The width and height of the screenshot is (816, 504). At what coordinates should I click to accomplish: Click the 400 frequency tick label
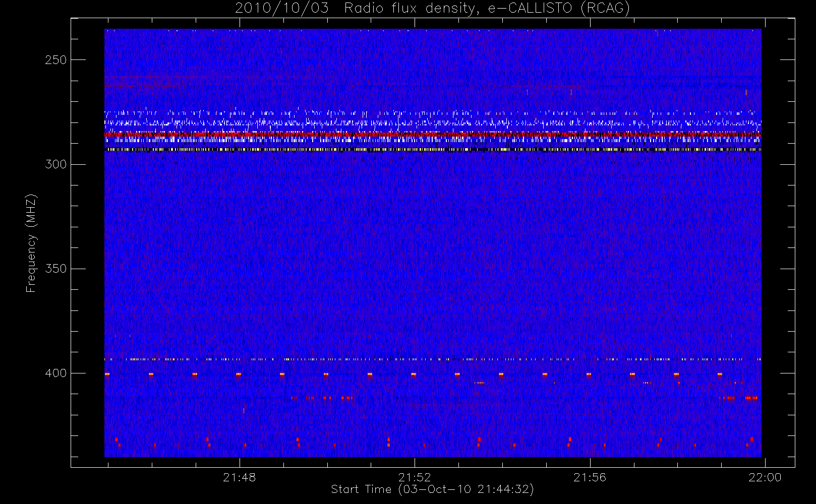(x=55, y=373)
